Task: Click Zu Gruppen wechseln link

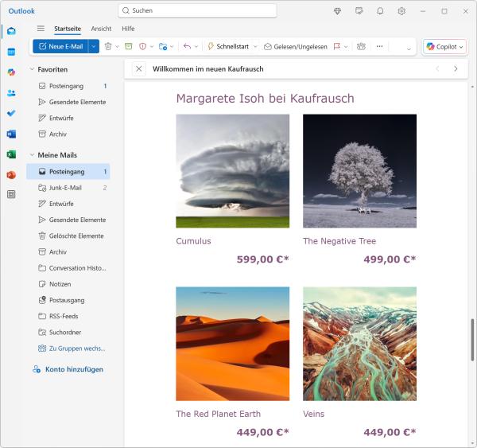Action: pos(72,349)
